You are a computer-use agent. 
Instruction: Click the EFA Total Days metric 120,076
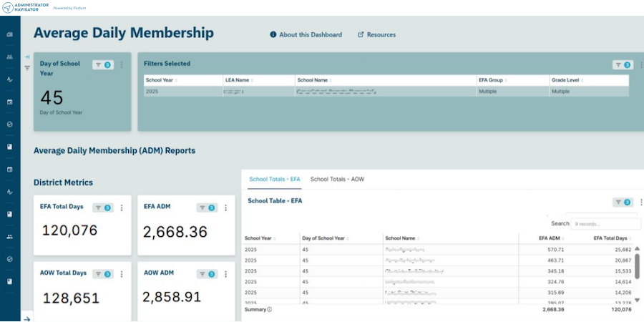[x=70, y=230]
